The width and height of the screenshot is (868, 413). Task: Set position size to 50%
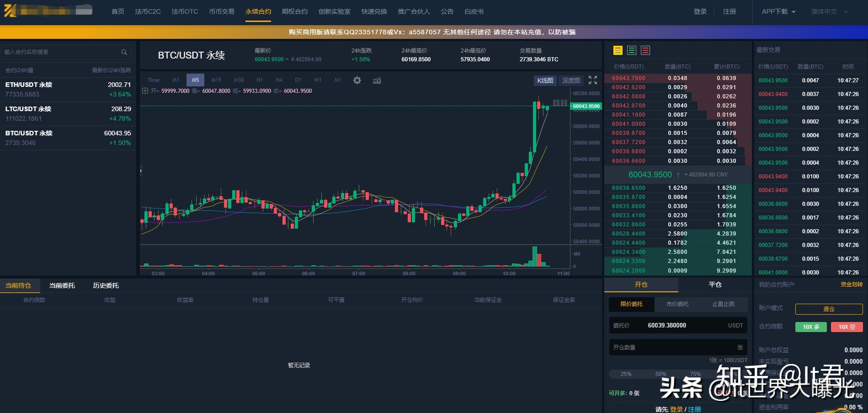[x=661, y=374]
